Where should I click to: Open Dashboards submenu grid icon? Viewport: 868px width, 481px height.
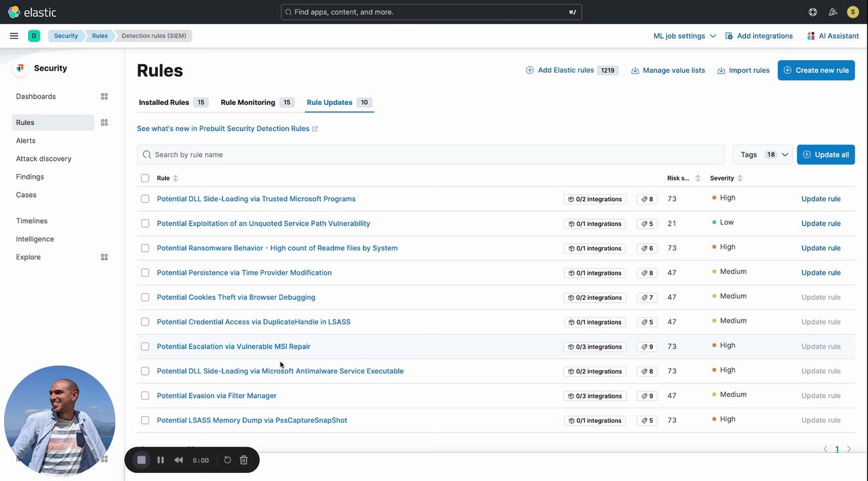coord(104,97)
